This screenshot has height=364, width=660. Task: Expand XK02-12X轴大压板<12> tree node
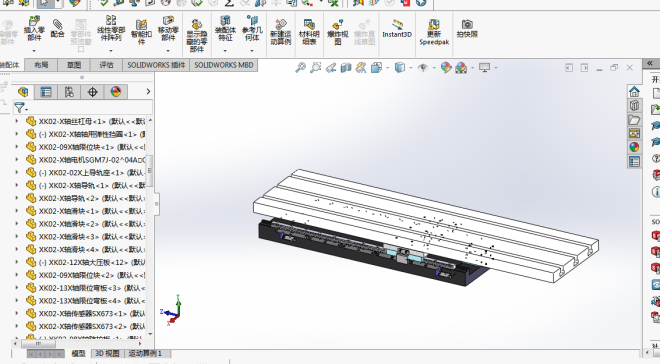(x=17, y=262)
